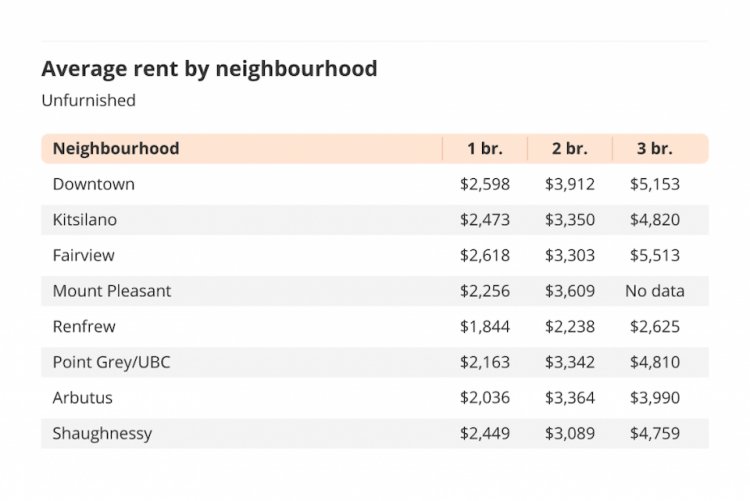
Task: Click the Downtown row label
Action: click(94, 184)
